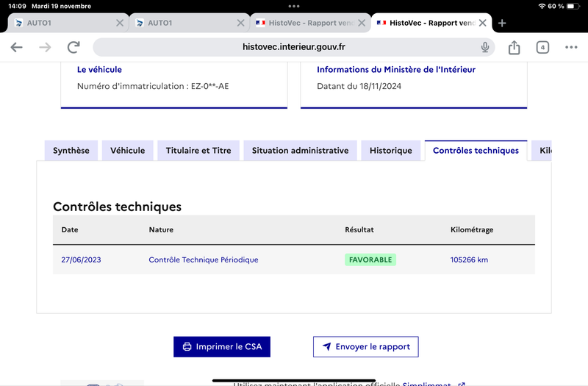Click the Résultat column header

pyautogui.click(x=359, y=229)
